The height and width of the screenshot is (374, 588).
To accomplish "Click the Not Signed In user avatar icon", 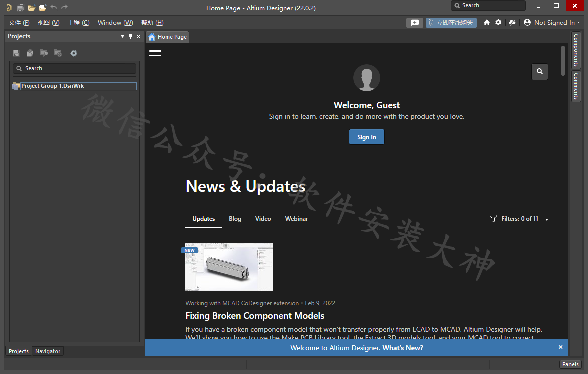I will (x=527, y=23).
